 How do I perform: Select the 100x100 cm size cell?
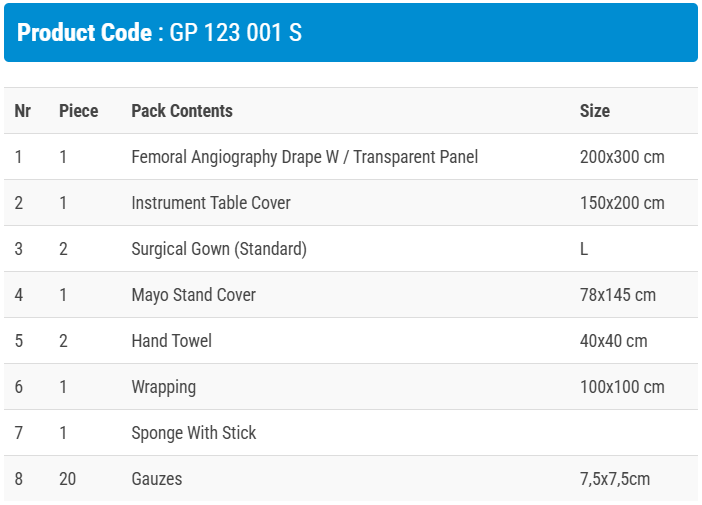click(x=622, y=387)
